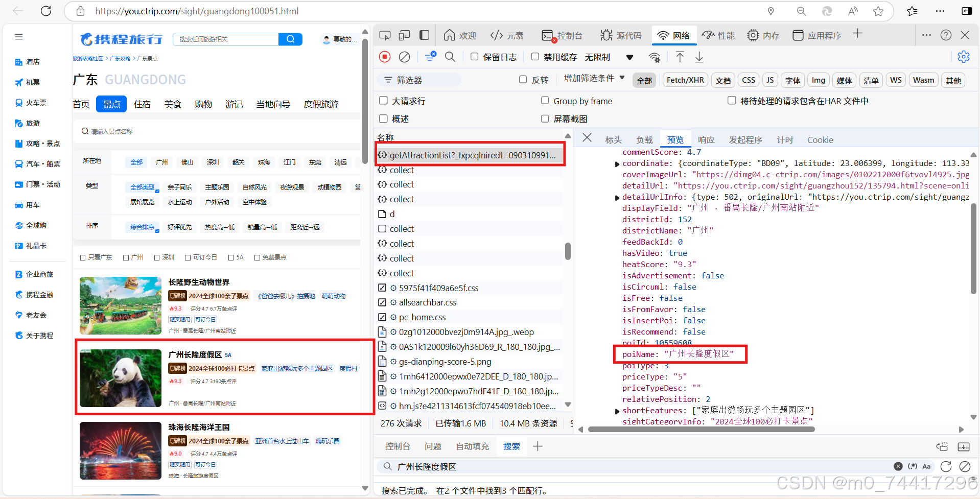The image size is (980, 499).
Task: Filter requests by Img type
Action: tap(819, 80)
